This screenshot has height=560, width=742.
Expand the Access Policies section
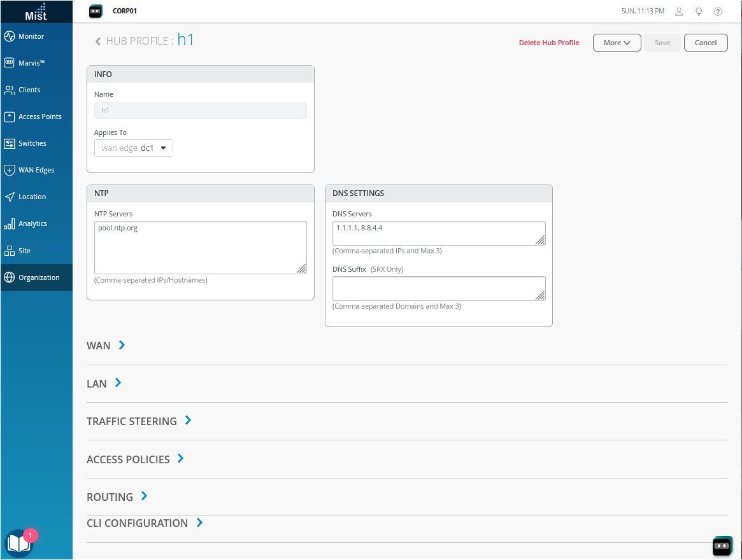pyautogui.click(x=180, y=458)
